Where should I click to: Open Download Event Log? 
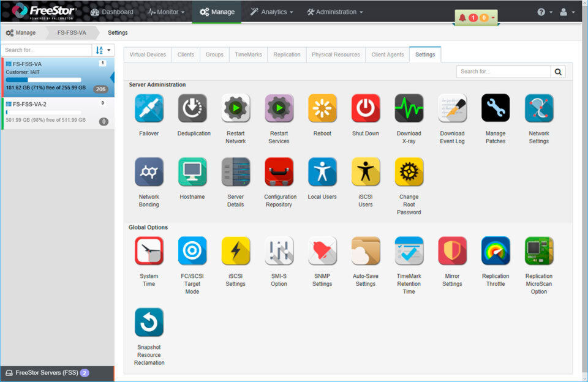click(x=452, y=108)
